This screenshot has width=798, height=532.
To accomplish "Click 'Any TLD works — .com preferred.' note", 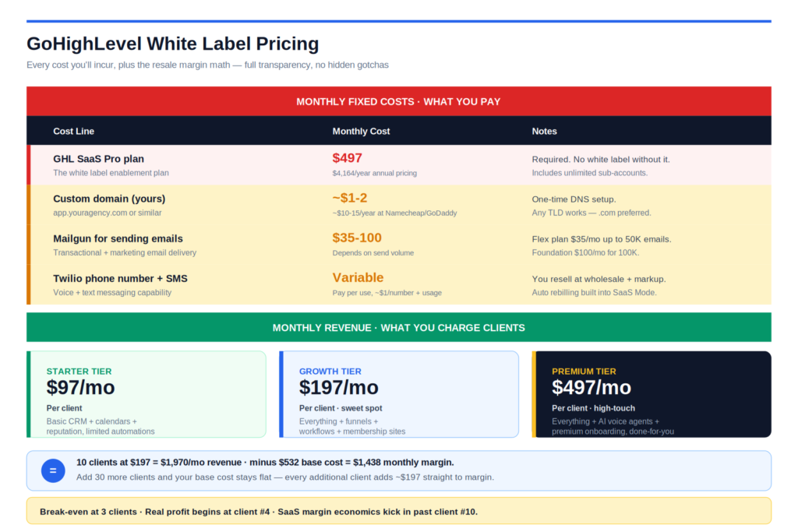I will (x=591, y=213).
